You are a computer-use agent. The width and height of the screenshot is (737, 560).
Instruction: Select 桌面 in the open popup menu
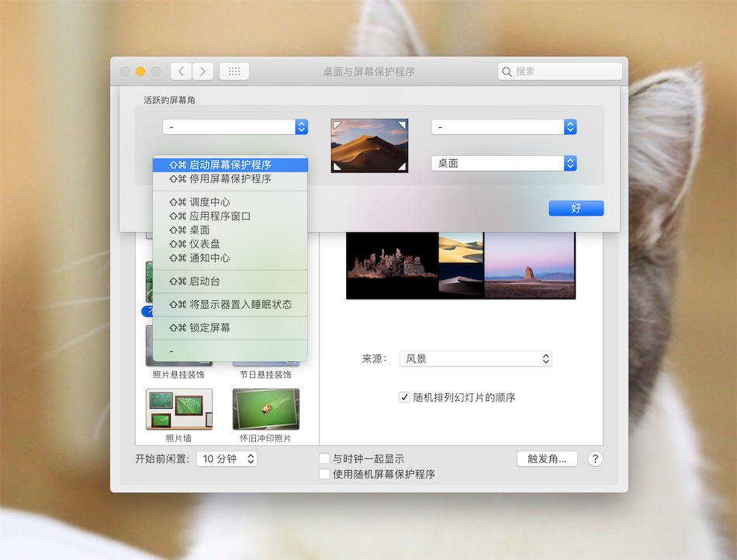(x=230, y=230)
